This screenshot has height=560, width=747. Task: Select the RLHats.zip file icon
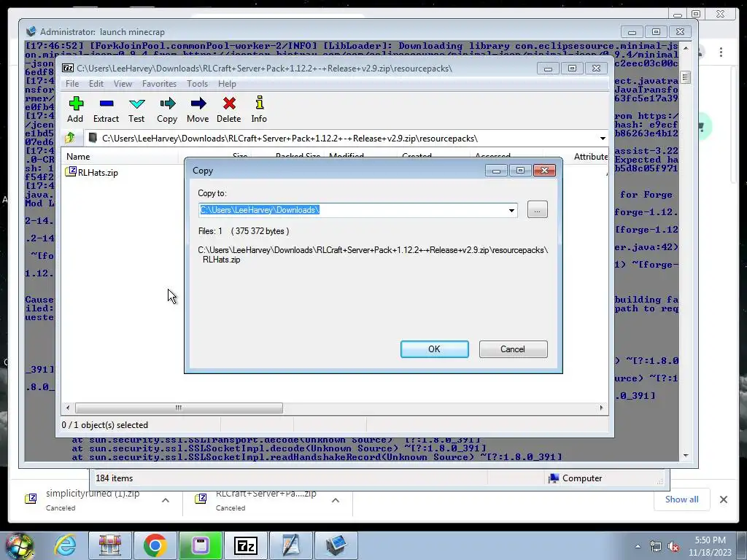click(x=71, y=171)
